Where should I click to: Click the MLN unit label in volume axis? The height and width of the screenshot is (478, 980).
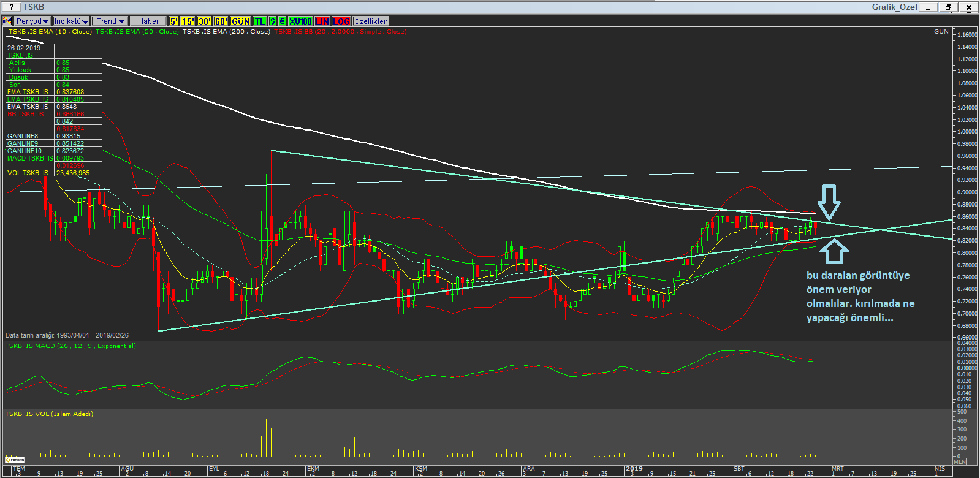[x=960, y=461]
